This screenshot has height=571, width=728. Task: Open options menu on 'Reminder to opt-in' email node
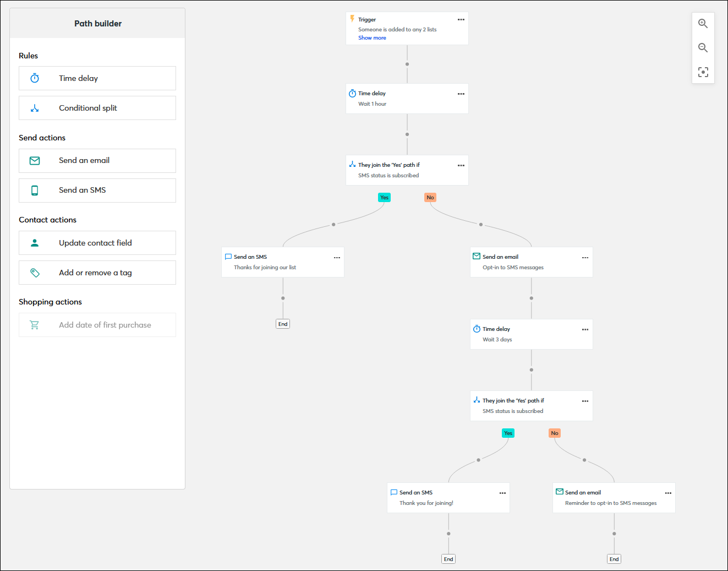point(668,493)
